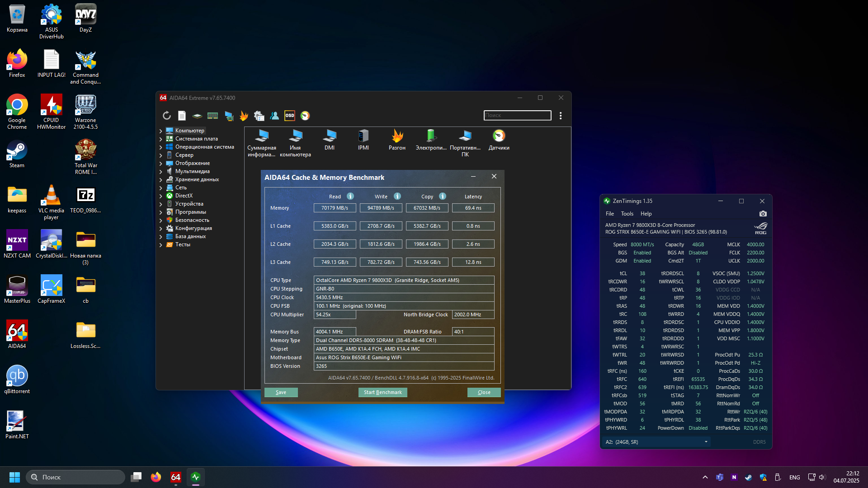Click Read column info icon
Image resolution: width=868 pixels, height=488 pixels.
[x=350, y=196]
